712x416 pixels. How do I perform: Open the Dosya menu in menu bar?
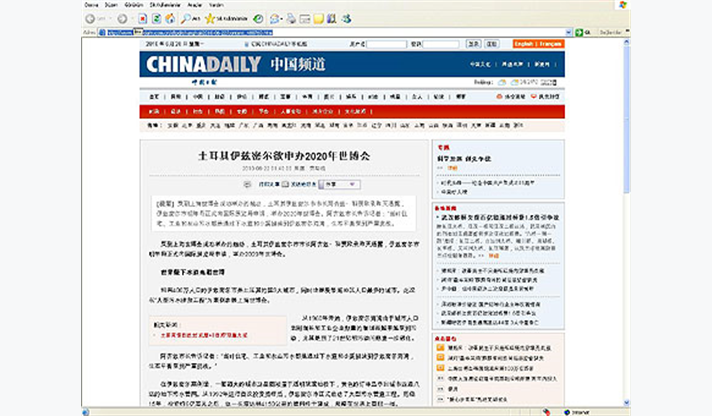coord(90,4)
